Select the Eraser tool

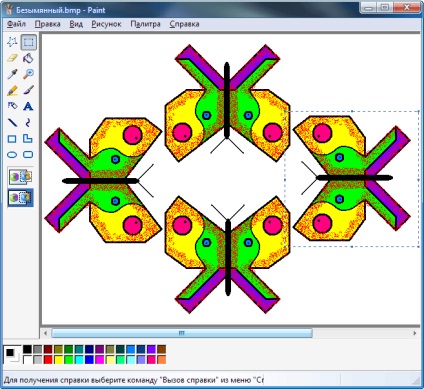[x=12, y=58]
